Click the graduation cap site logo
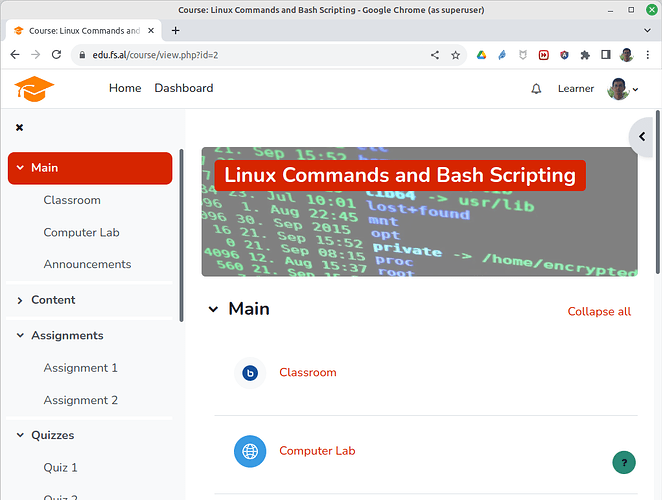662x500 pixels. 34,89
